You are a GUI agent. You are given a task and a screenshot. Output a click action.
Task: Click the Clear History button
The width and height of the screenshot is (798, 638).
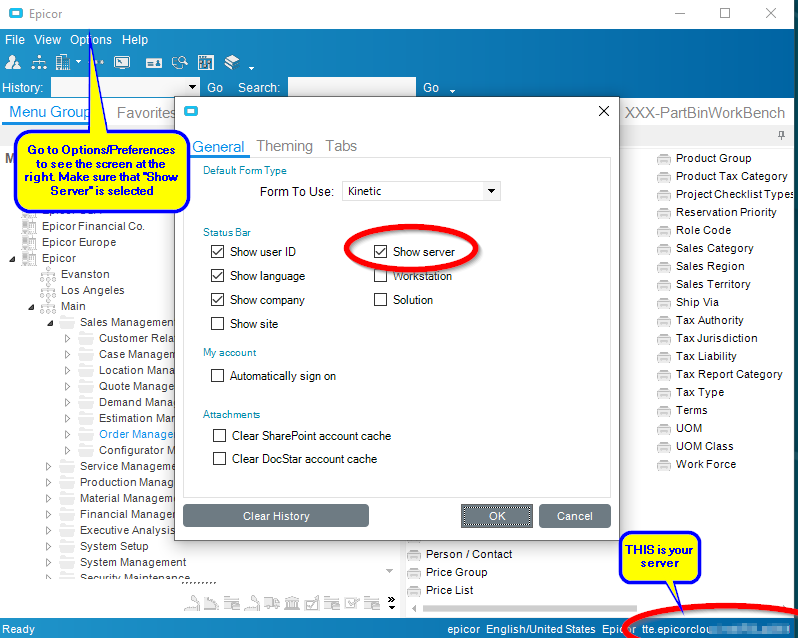tap(276, 516)
